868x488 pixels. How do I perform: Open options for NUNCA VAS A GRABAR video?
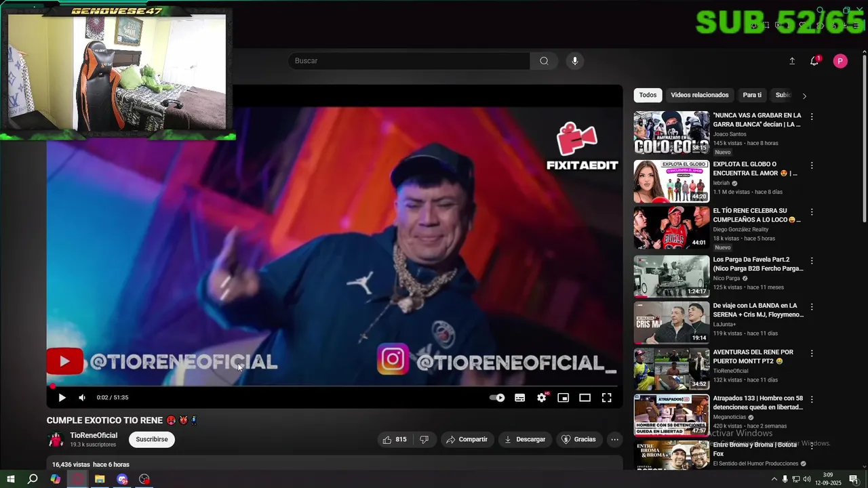[812, 117]
